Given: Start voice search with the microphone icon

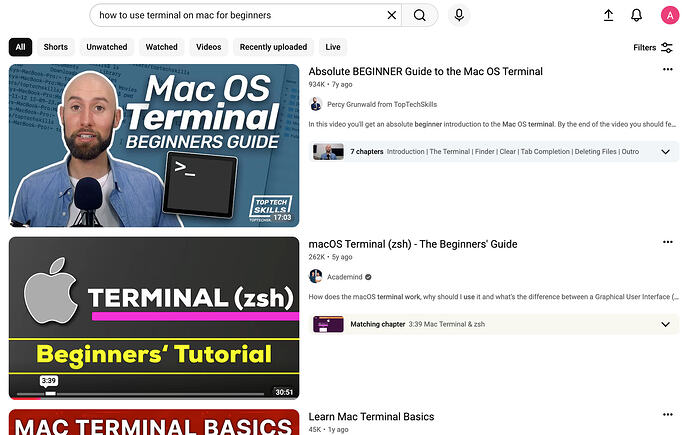Looking at the screenshot, I should point(459,15).
